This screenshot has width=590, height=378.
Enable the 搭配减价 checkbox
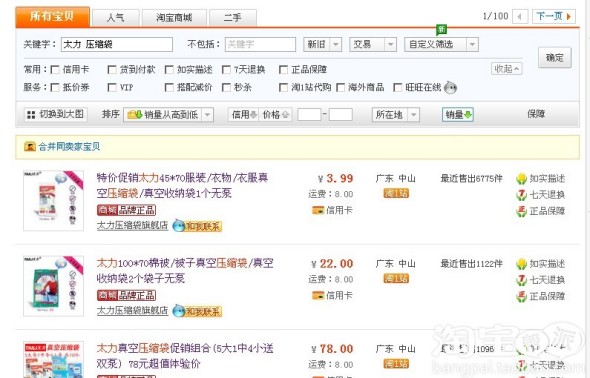point(169,88)
